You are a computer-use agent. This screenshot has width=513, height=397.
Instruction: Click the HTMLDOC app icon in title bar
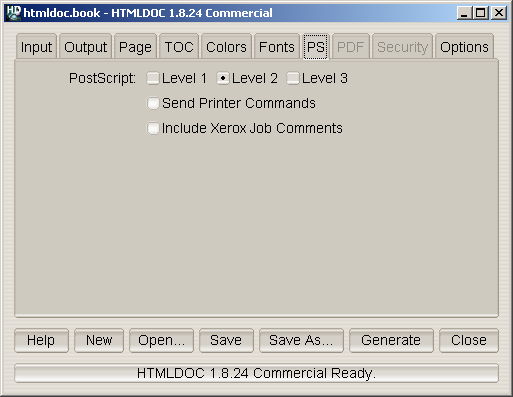[14, 13]
